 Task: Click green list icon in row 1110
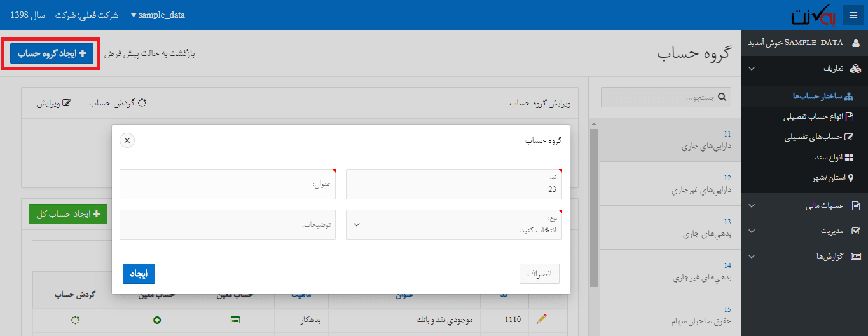[235, 320]
